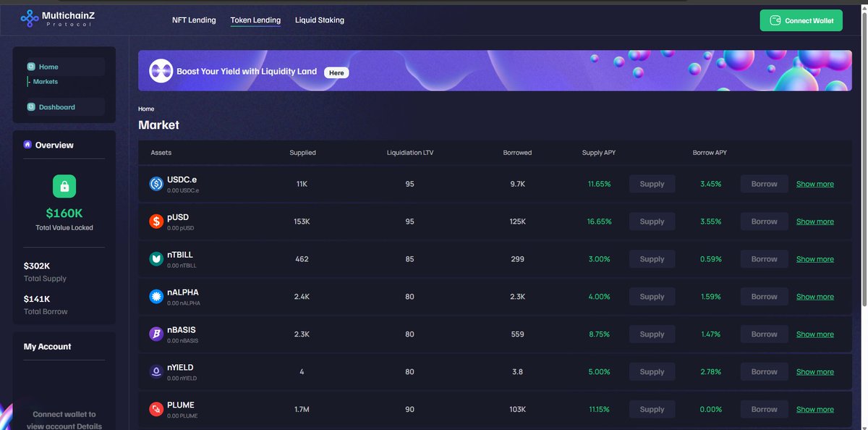
Task: Click the MultichainZ protocol logo
Action: pyautogui.click(x=29, y=17)
